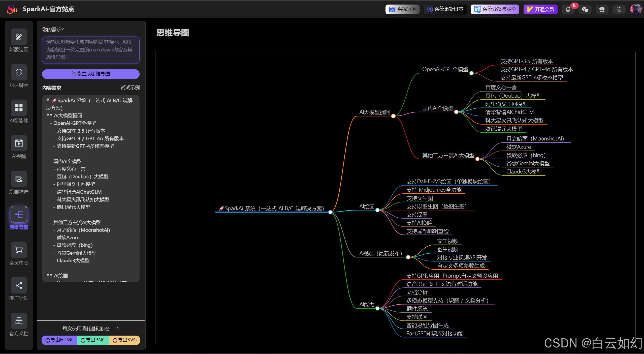Click the FastGPT知识库对接功能 node
Viewport: 644px width, 354px height.
[x=435, y=334]
